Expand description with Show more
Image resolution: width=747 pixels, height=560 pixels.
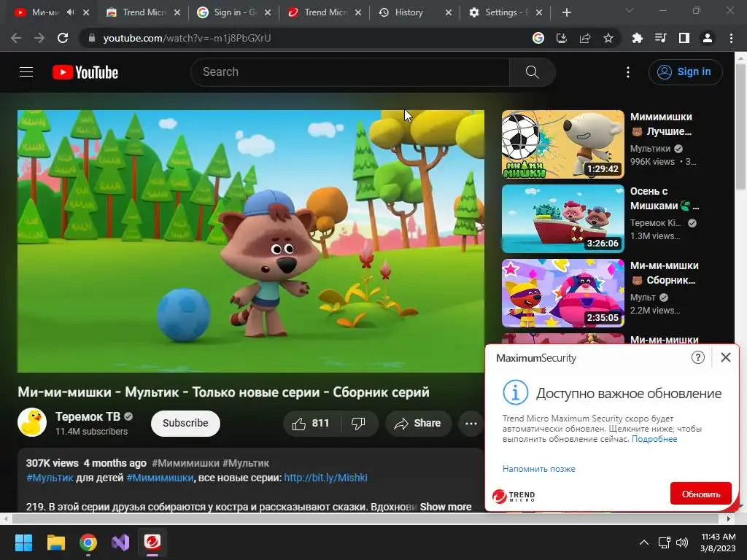[x=446, y=507]
